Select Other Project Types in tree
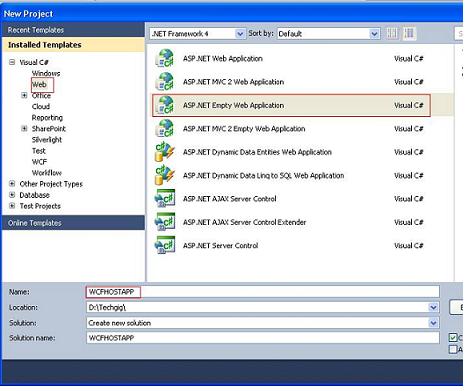The width and height of the screenshot is (466, 391). coord(51,184)
